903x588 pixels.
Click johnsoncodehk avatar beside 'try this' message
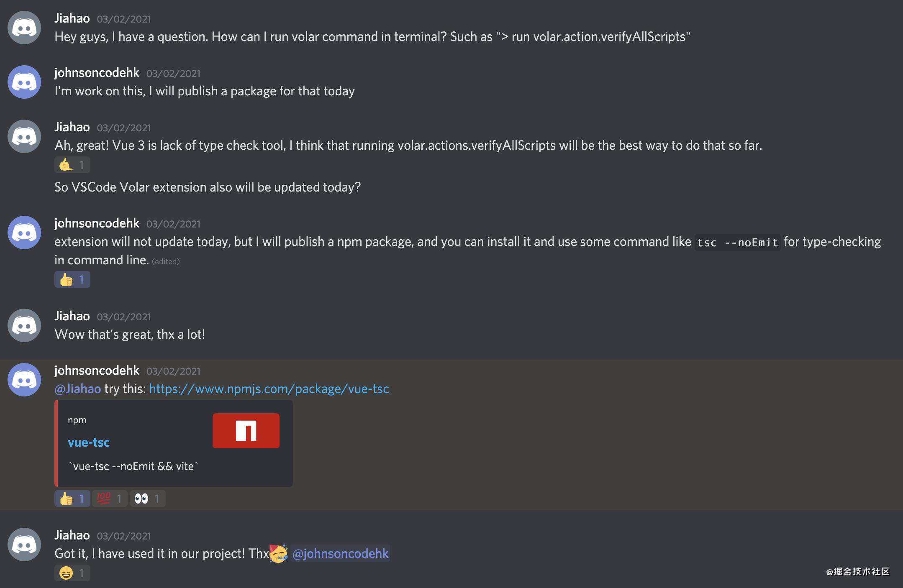(x=24, y=380)
